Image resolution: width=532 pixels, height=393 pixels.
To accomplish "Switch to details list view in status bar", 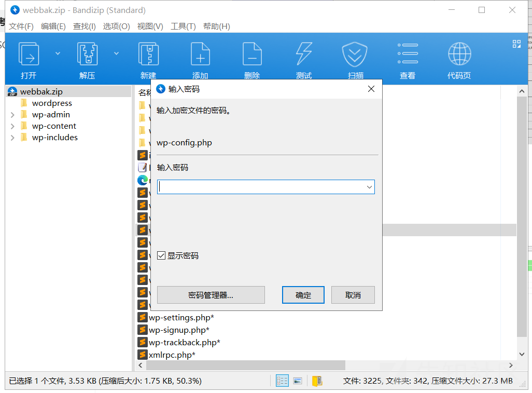I will pyautogui.click(x=282, y=381).
